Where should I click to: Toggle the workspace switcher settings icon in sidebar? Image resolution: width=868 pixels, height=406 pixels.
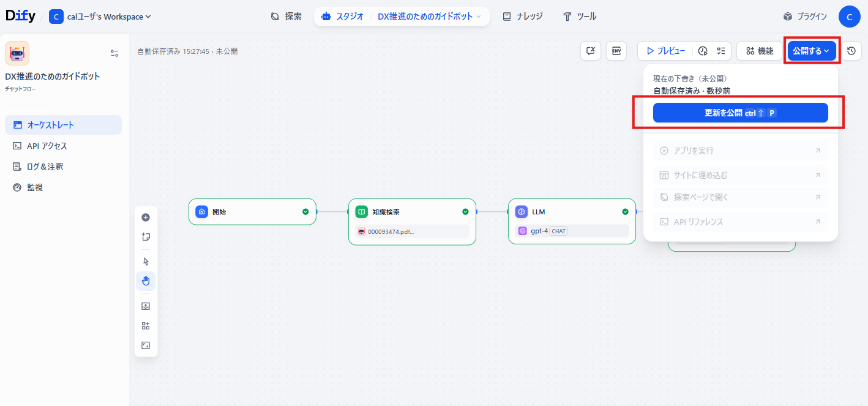tap(114, 53)
